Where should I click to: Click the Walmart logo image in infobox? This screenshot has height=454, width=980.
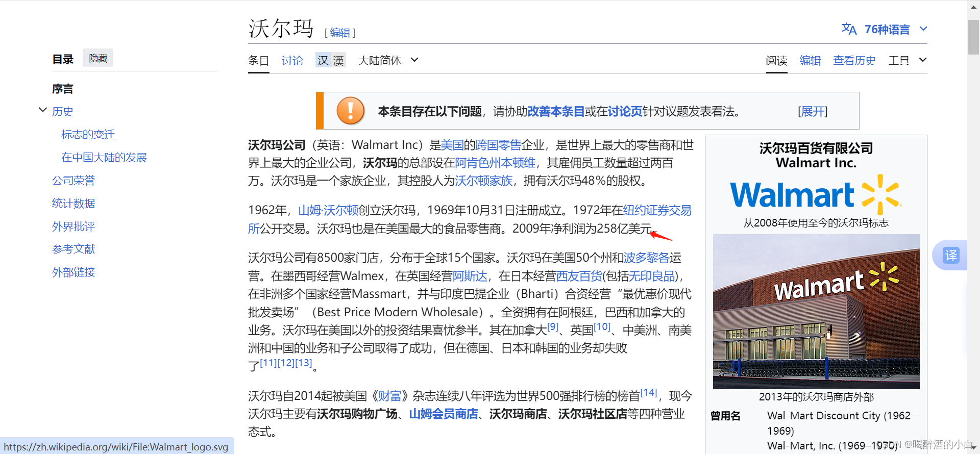(x=816, y=194)
